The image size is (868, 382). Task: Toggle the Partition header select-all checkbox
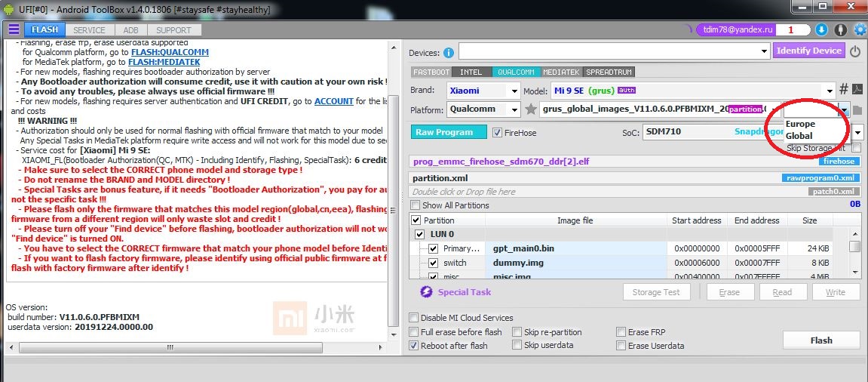point(416,220)
